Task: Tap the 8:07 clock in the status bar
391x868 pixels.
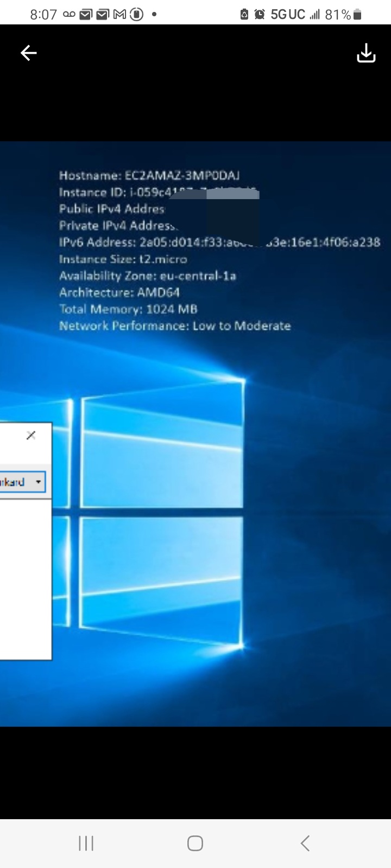Action: [43, 15]
